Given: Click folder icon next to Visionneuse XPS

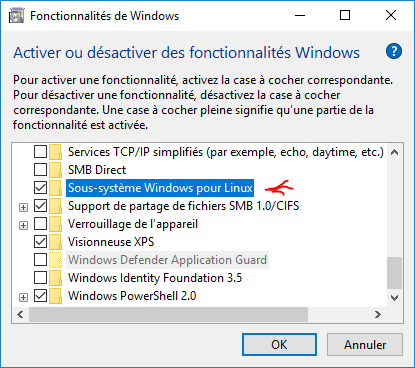Looking at the screenshot, I should [x=56, y=242].
